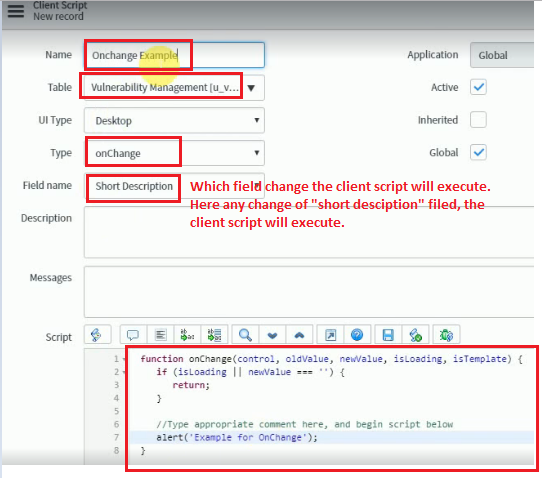Open the Table dropdown arrow
The height and width of the screenshot is (478, 542).
click(252, 88)
